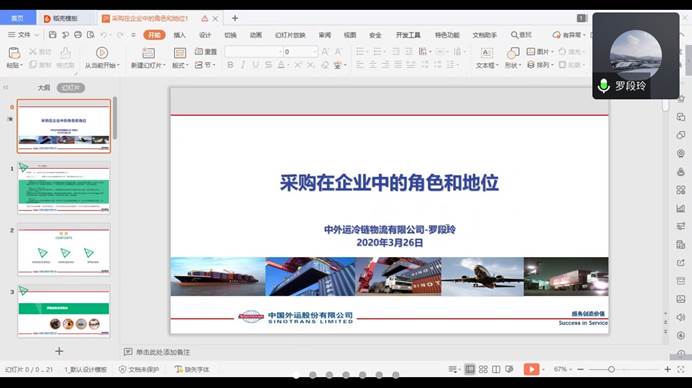Toggle strikethrough formatting
Viewport: 692px width, 388px height.
(268, 65)
